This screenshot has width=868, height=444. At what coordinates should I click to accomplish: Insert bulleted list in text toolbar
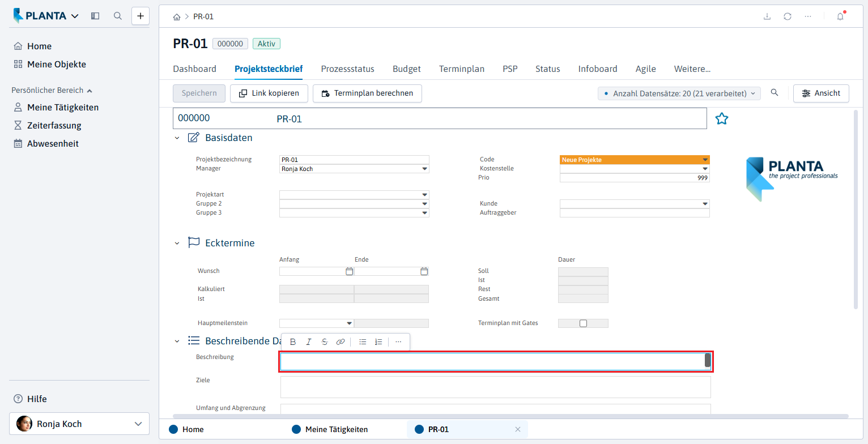(363, 342)
